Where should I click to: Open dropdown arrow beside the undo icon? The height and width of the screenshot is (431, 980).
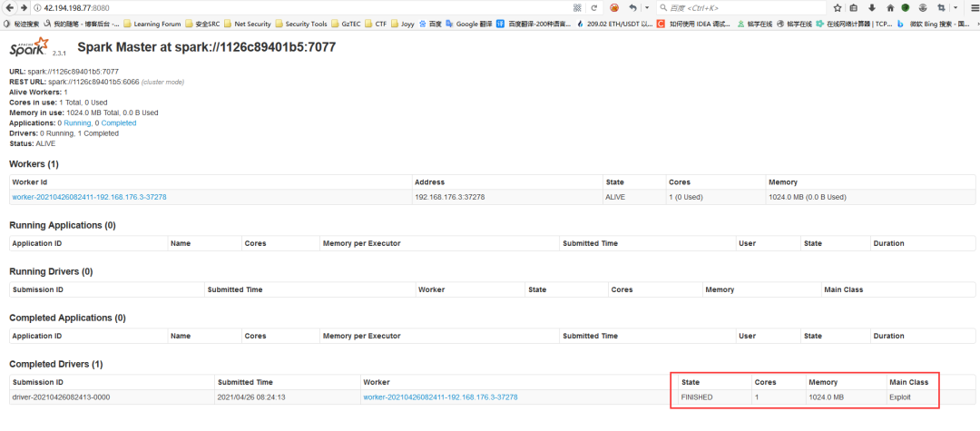646,8
